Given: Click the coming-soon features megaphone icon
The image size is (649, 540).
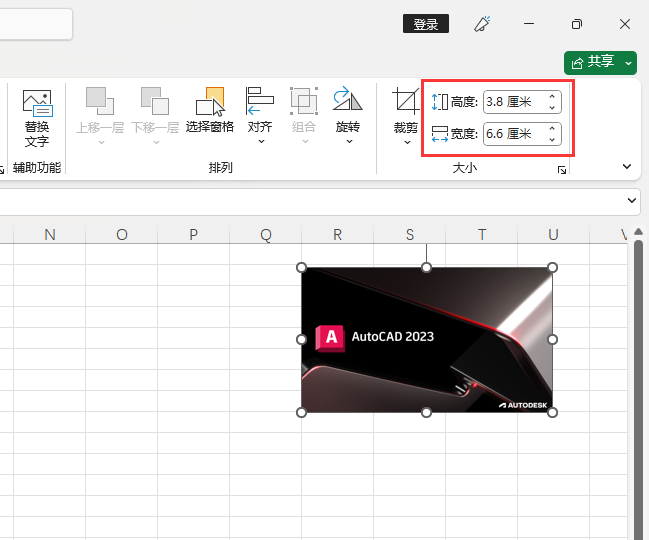Looking at the screenshot, I should (482, 24).
